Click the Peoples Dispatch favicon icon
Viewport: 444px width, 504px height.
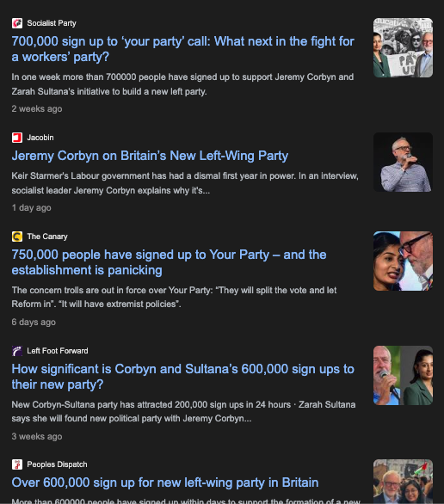(17, 464)
